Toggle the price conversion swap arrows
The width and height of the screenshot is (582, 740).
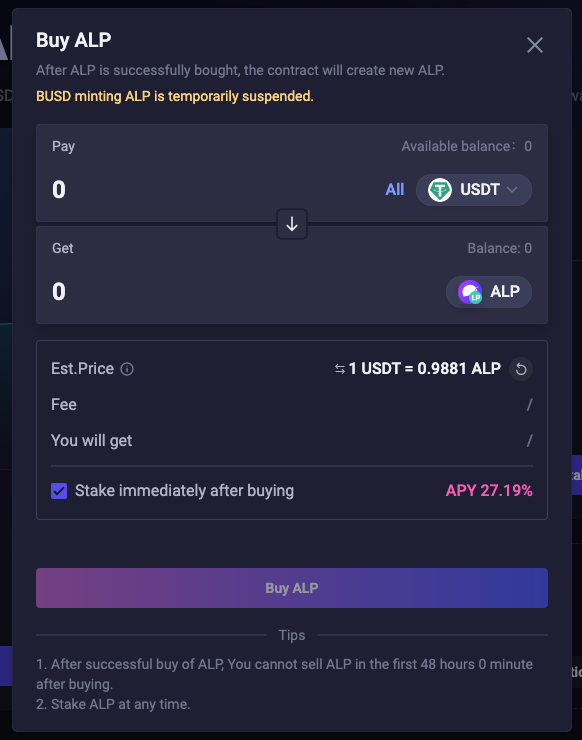coord(339,369)
